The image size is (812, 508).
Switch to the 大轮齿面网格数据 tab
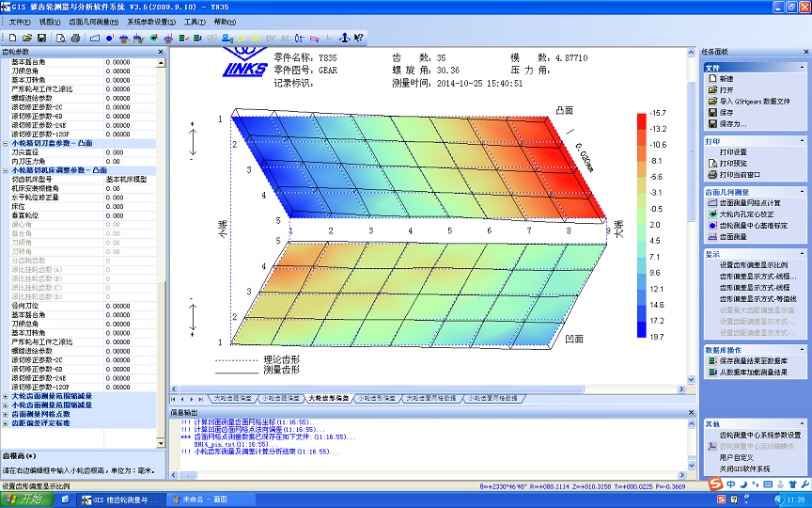(x=430, y=399)
